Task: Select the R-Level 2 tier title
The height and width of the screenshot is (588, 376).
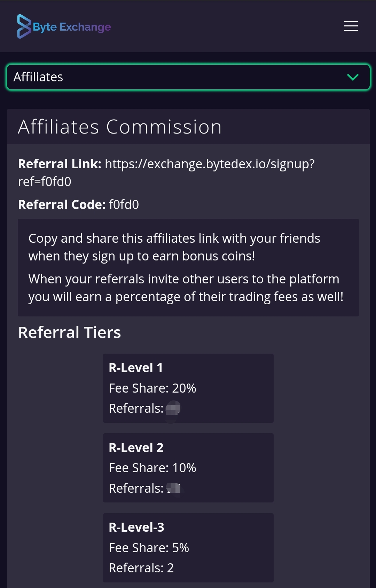Action: [136, 448]
